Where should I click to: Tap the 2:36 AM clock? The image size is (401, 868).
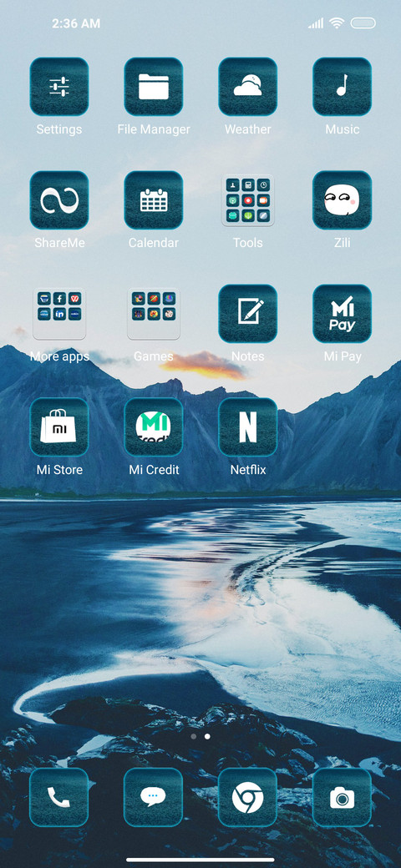(76, 23)
